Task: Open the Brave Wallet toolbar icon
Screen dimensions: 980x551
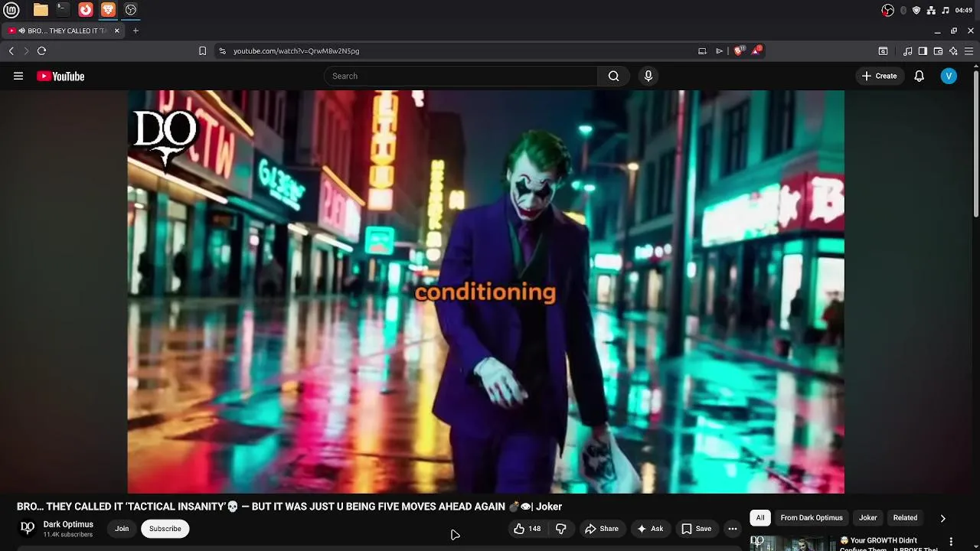Action: tap(938, 51)
